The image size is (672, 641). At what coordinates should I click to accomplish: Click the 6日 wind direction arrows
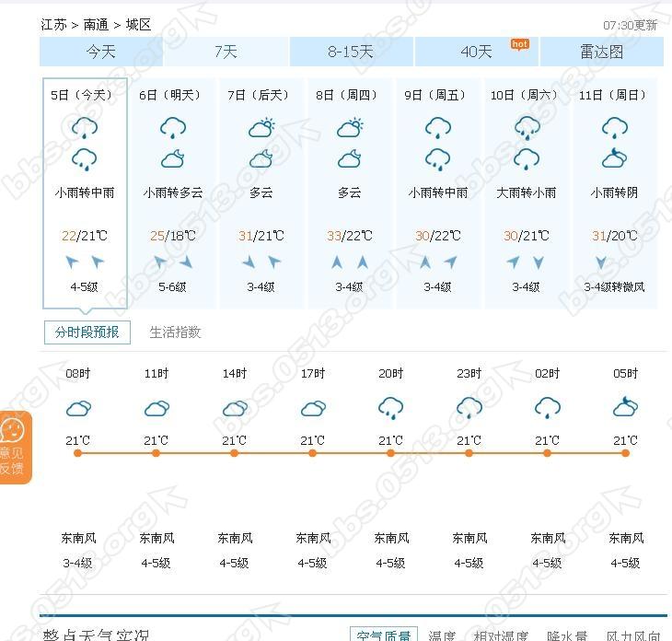[173, 262]
